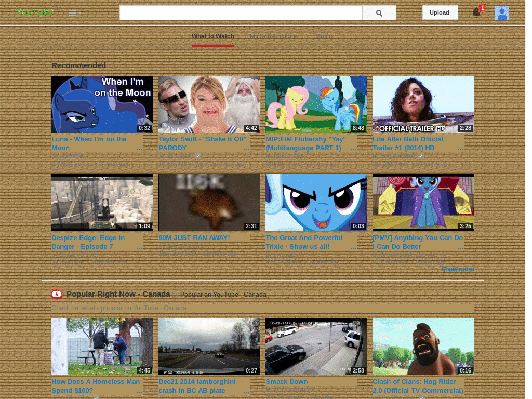Click Show more under Recommended
This screenshot has width=532, height=399.
pos(457,269)
